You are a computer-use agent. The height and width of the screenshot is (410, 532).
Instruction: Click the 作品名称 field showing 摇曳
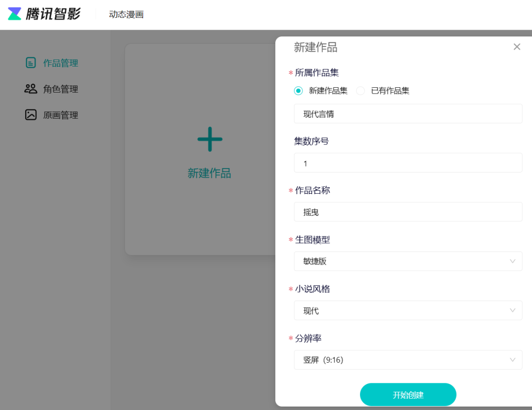pos(408,212)
